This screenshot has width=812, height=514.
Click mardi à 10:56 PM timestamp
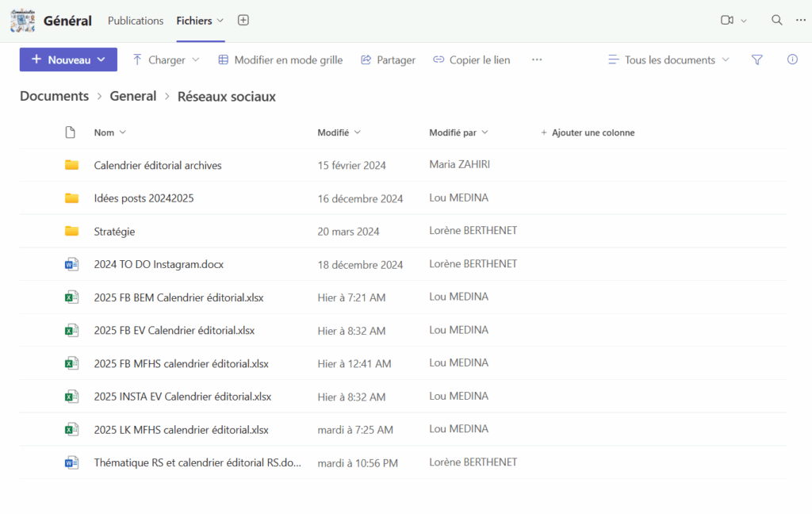click(358, 463)
